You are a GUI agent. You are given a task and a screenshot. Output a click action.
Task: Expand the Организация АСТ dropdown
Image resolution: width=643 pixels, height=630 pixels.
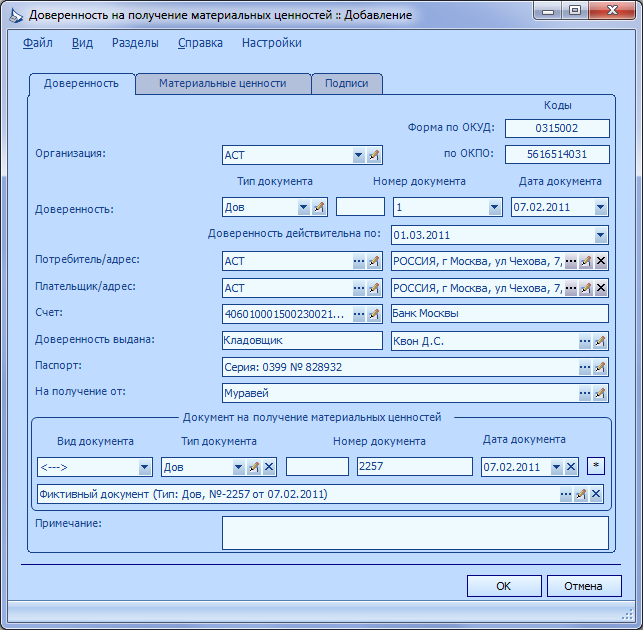click(358, 155)
